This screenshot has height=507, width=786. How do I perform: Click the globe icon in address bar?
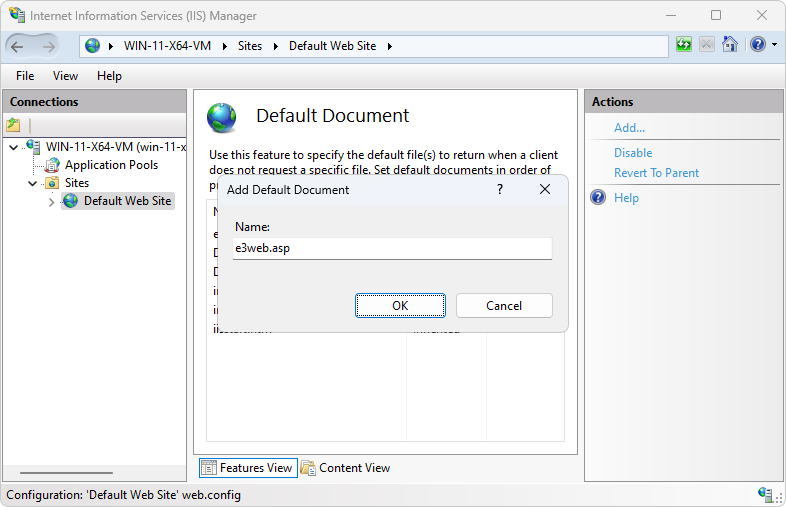(93, 46)
